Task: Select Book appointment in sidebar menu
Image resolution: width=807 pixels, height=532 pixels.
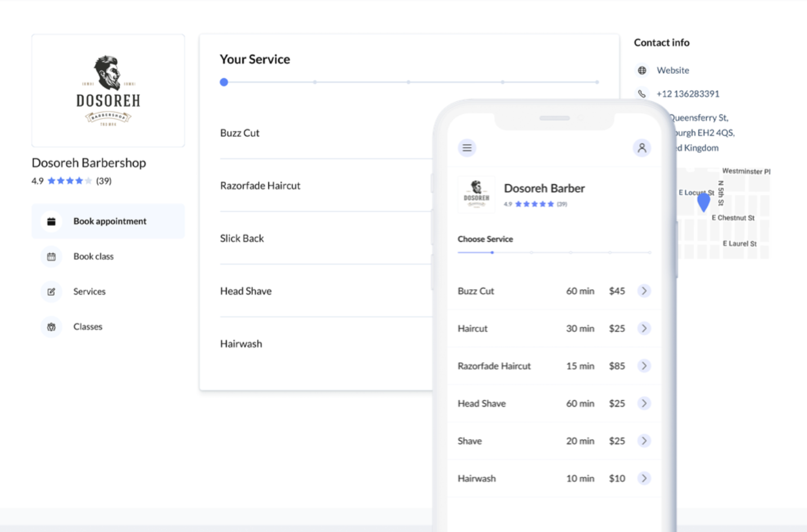Action: (109, 221)
